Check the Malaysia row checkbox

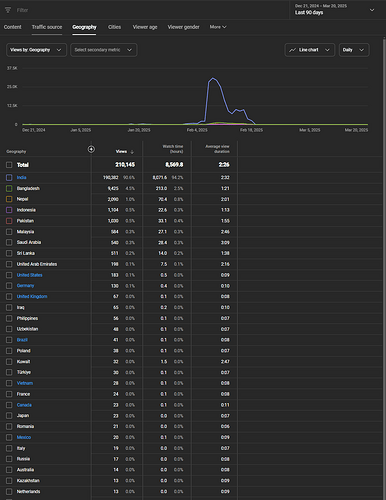click(x=9, y=232)
